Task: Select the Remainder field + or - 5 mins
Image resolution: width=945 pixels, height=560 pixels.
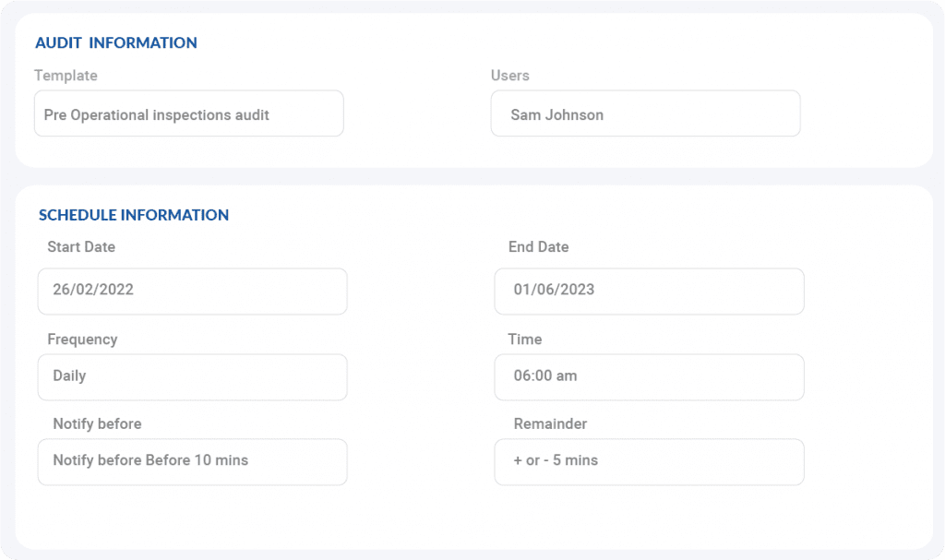Action: 649,461
